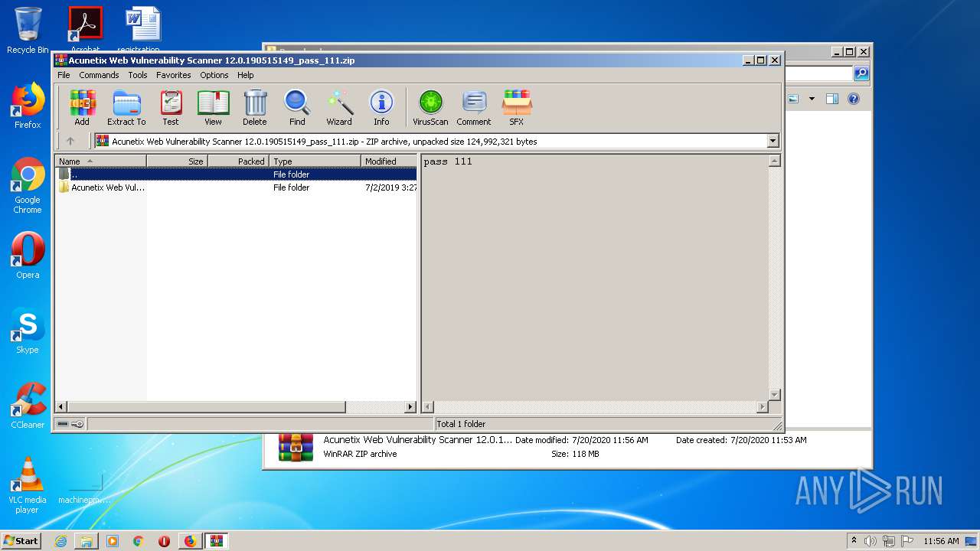Click Internet Explorer taskbar icon
Screen dimensions: 980x551
[x=60, y=541]
